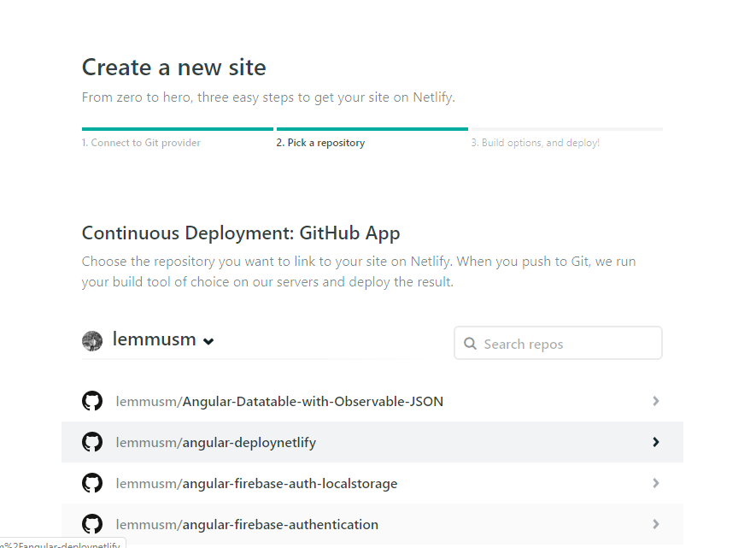Click the lemmusm user avatar
Viewport: 756px width, 548px height.
92,341
